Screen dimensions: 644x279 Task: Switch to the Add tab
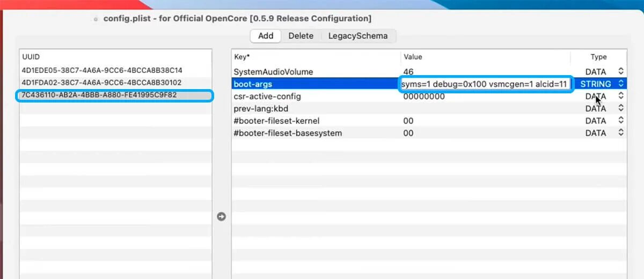(266, 36)
